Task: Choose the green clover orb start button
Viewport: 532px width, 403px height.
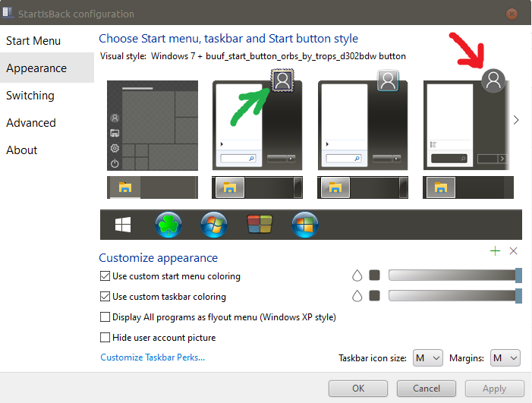Action: pos(168,225)
